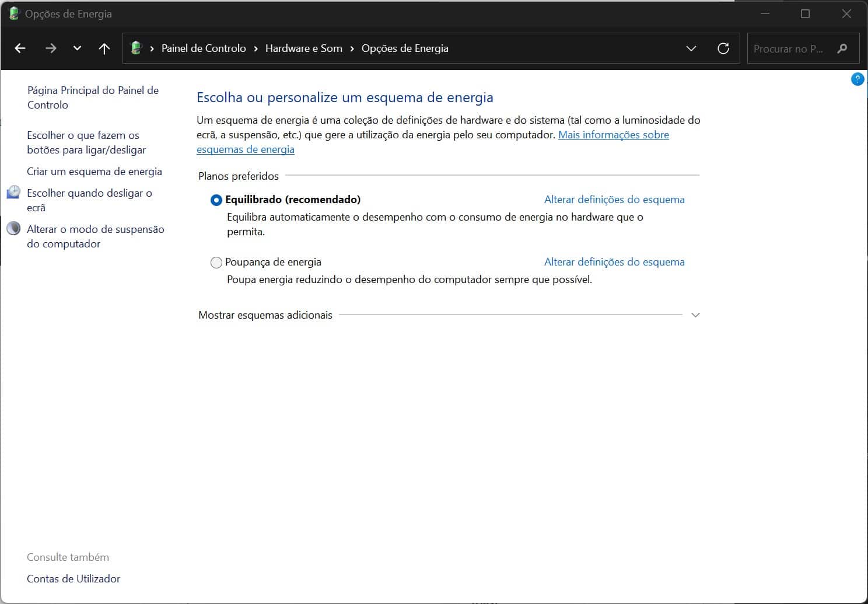Select the Equilibrado (recomendado) plan

(x=216, y=200)
